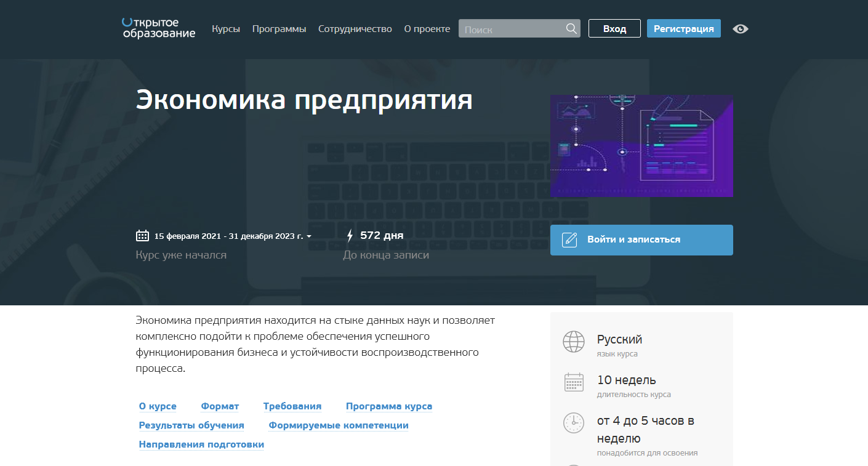The height and width of the screenshot is (466, 868).
Task: Click the lightning icon near enrollment countdown
Action: pyautogui.click(x=350, y=235)
